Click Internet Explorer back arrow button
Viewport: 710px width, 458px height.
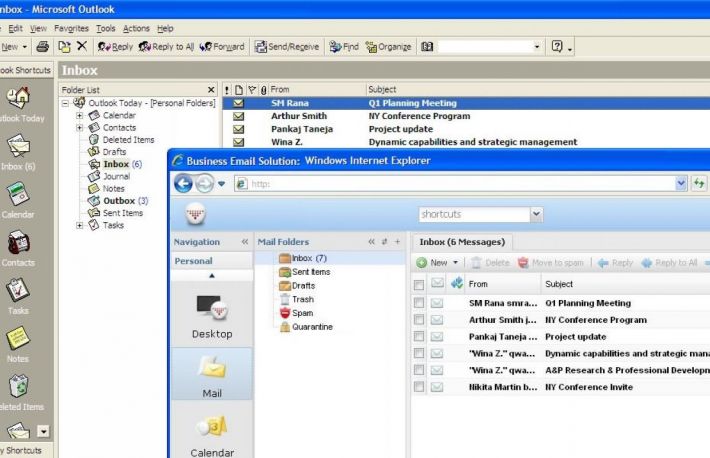click(x=183, y=184)
